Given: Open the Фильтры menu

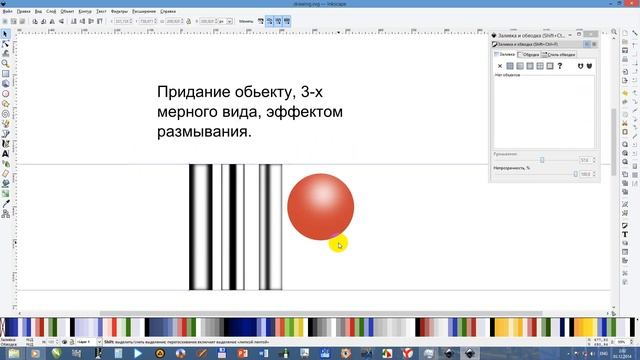Looking at the screenshot, I should tap(119, 11).
